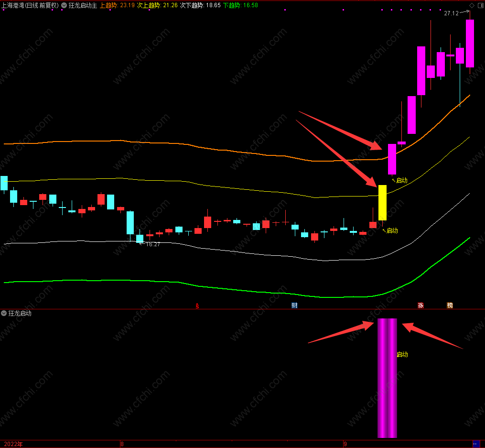Click the 16.27 low price label

[153, 244]
